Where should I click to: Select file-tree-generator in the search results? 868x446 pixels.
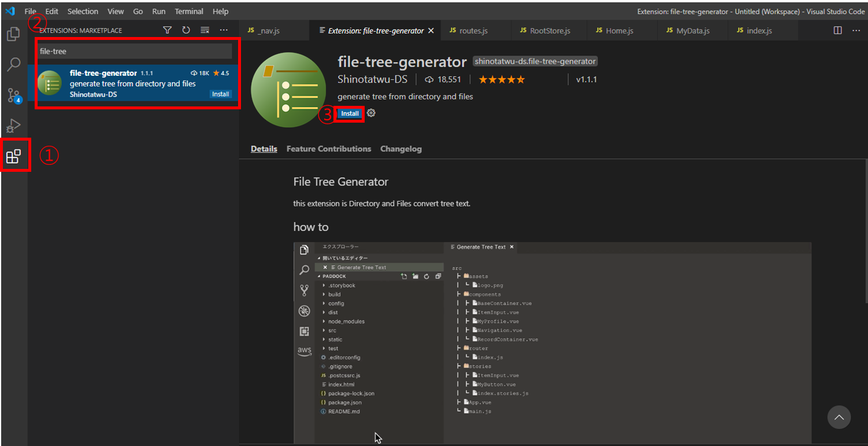click(x=133, y=83)
